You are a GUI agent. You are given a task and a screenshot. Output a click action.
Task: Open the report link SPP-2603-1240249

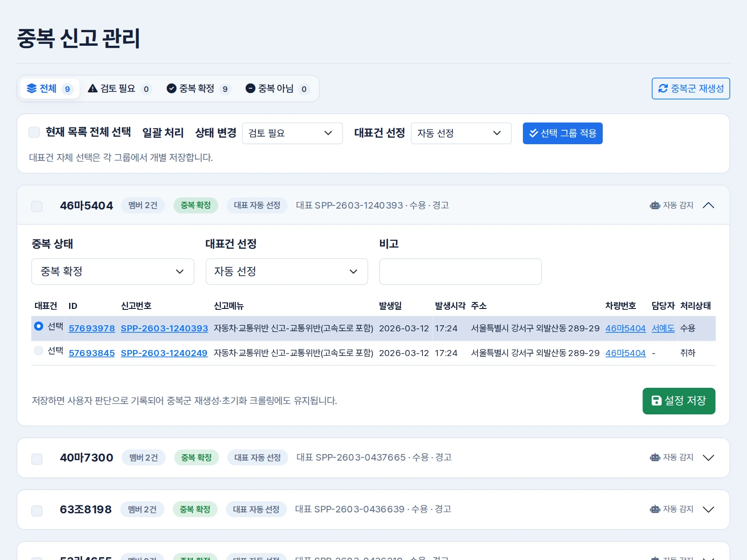tap(164, 353)
